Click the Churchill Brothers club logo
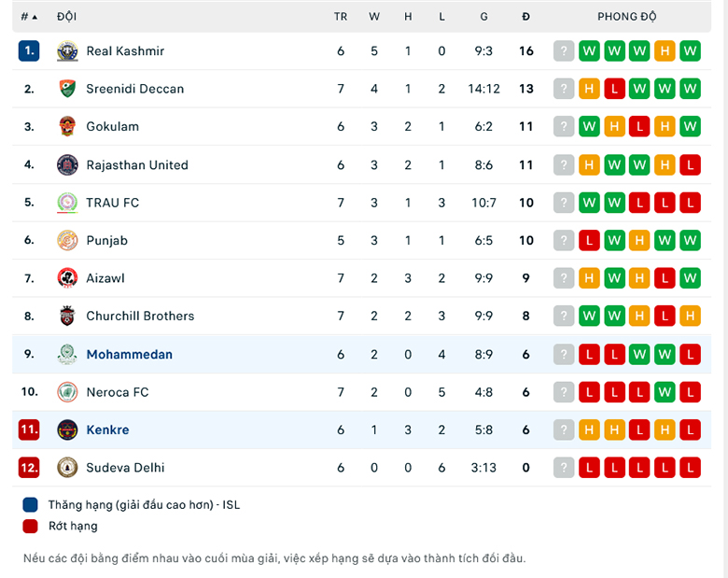 tap(67, 316)
